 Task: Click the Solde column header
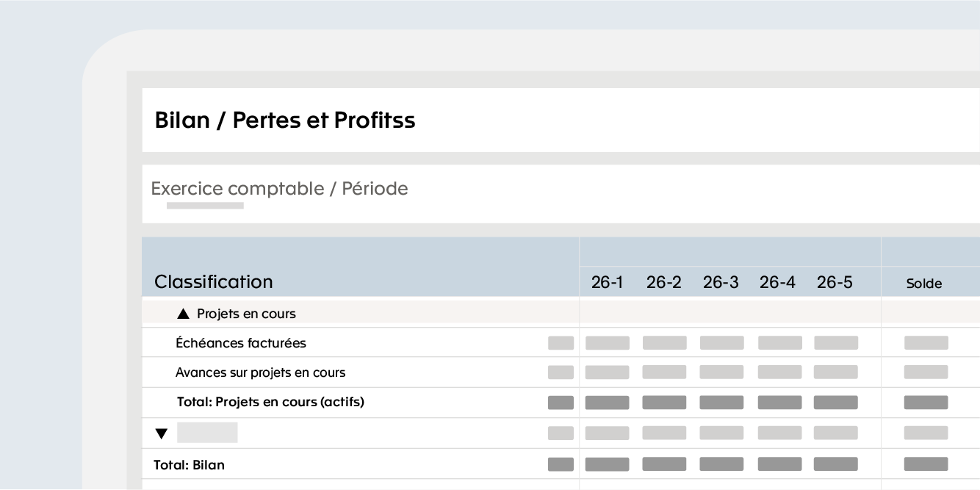pos(924,284)
